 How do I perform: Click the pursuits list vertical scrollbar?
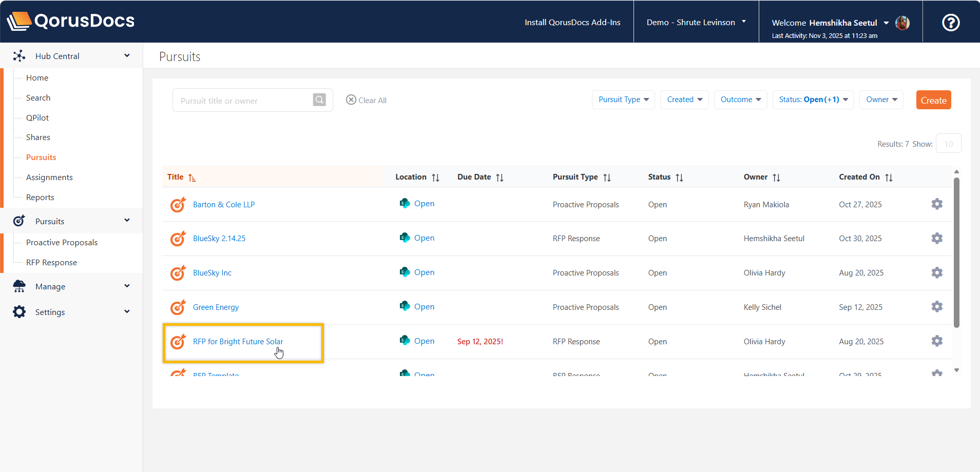(x=956, y=251)
